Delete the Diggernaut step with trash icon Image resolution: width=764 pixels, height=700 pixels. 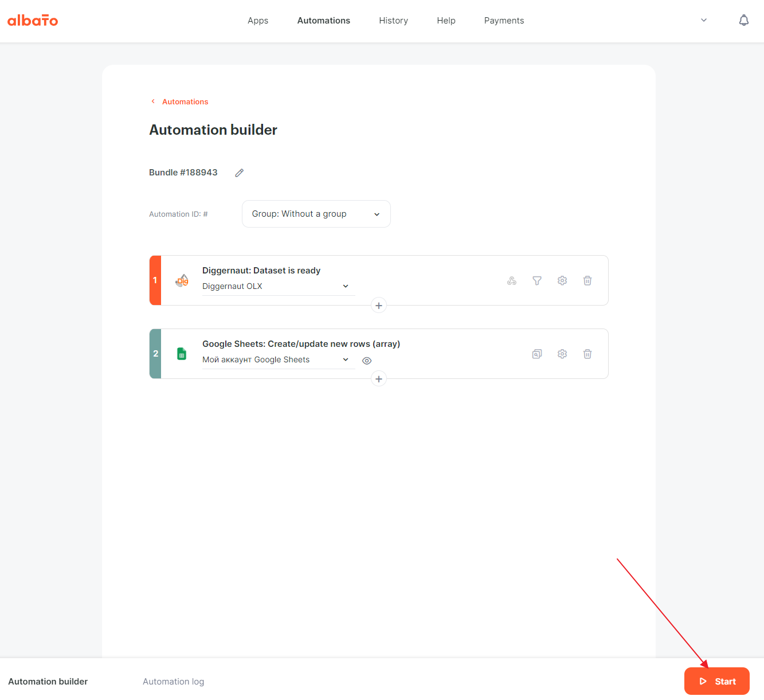click(587, 280)
